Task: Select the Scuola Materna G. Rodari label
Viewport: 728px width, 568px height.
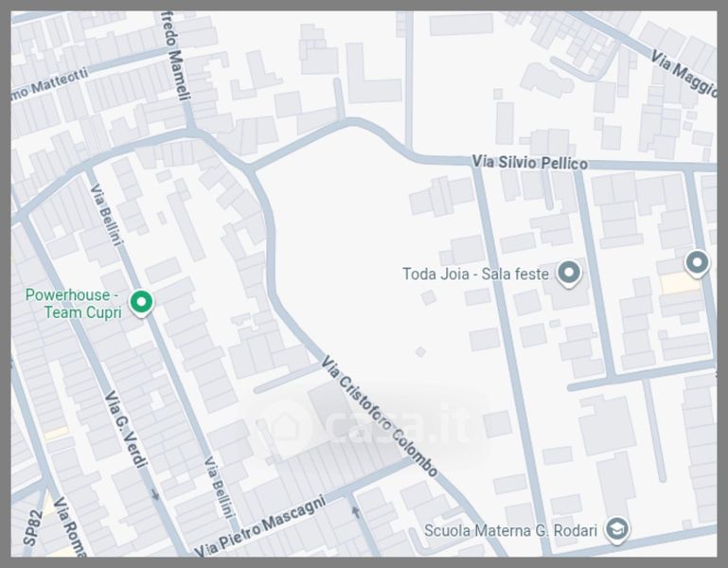Action: (x=511, y=530)
